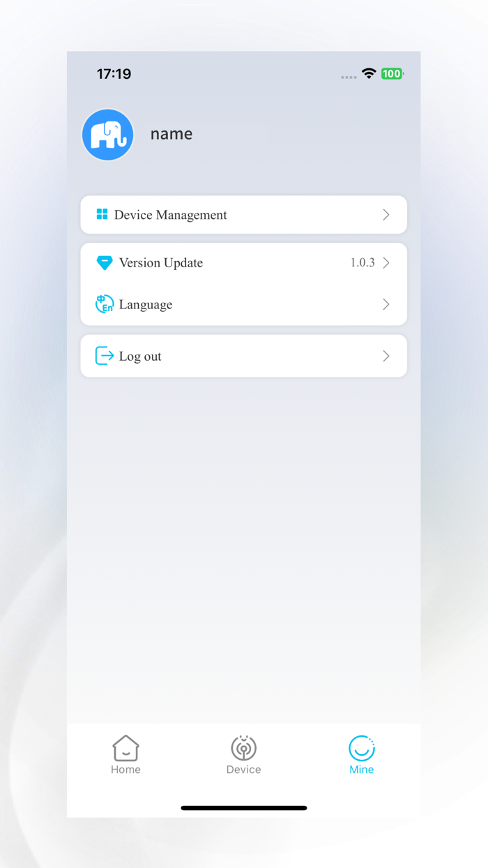The height and width of the screenshot is (868, 488).
Task: Click the Log out arrow icon
Action: [105, 356]
